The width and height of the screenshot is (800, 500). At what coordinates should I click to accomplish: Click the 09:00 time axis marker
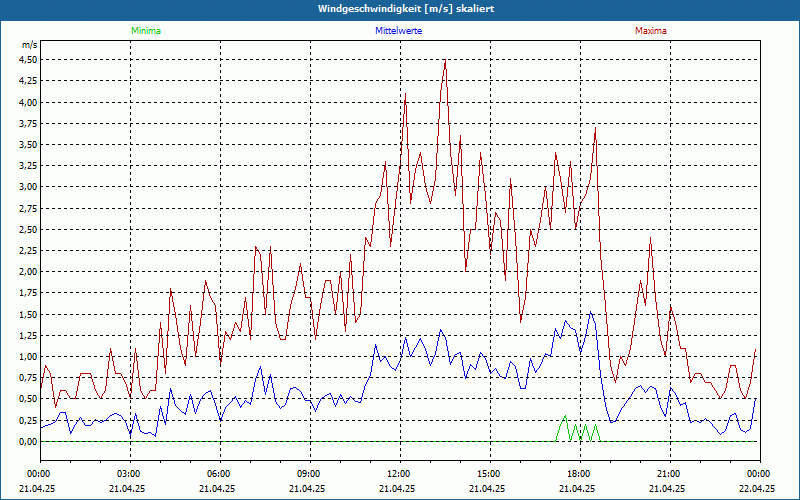pyautogui.click(x=309, y=473)
